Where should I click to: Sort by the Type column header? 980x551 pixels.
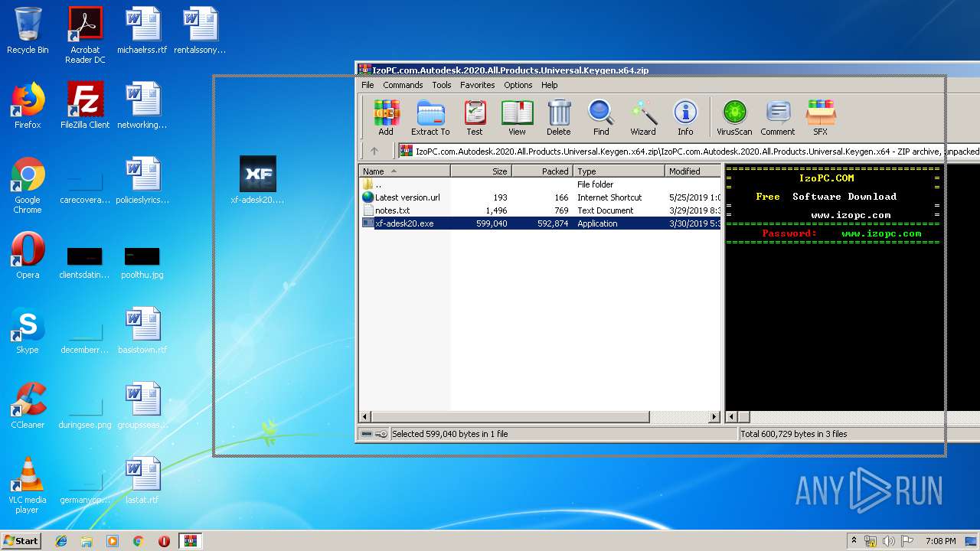pyautogui.click(x=619, y=171)
